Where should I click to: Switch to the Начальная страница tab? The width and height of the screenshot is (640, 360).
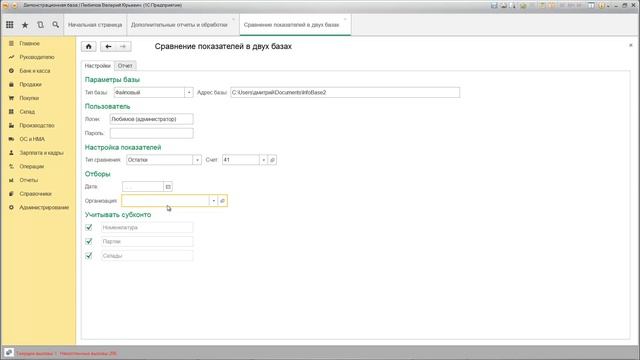(x=95, y=25)
